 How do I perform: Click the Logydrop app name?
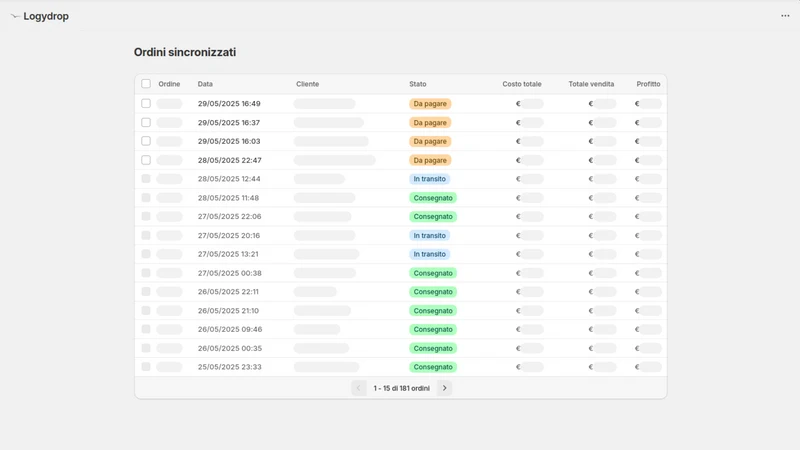46,16
